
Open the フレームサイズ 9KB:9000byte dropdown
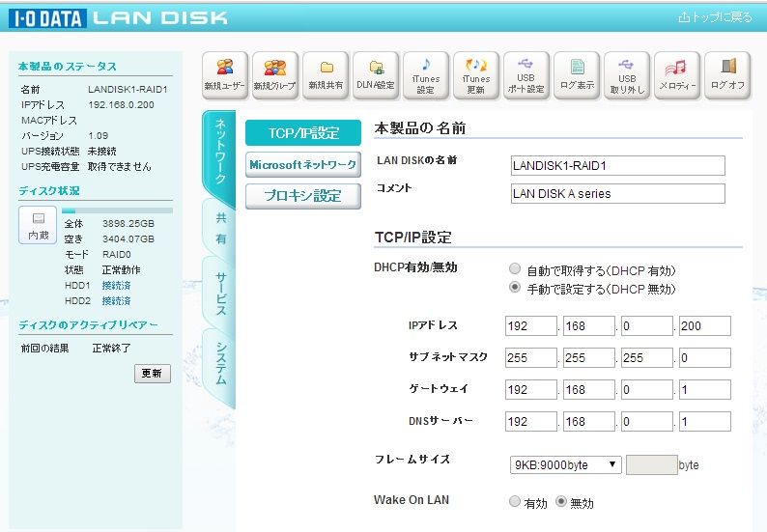tap(565, 465)
